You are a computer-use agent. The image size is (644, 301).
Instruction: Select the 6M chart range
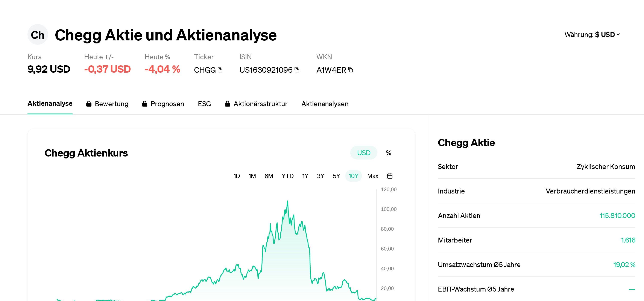[x=269, y=176]
